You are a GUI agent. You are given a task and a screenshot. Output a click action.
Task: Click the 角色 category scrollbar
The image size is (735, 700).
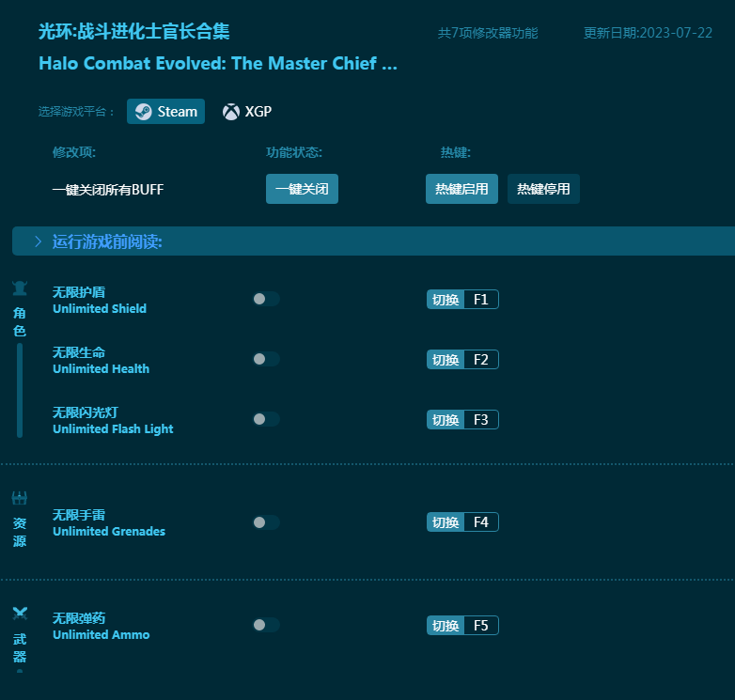click(x=20, y=390)
